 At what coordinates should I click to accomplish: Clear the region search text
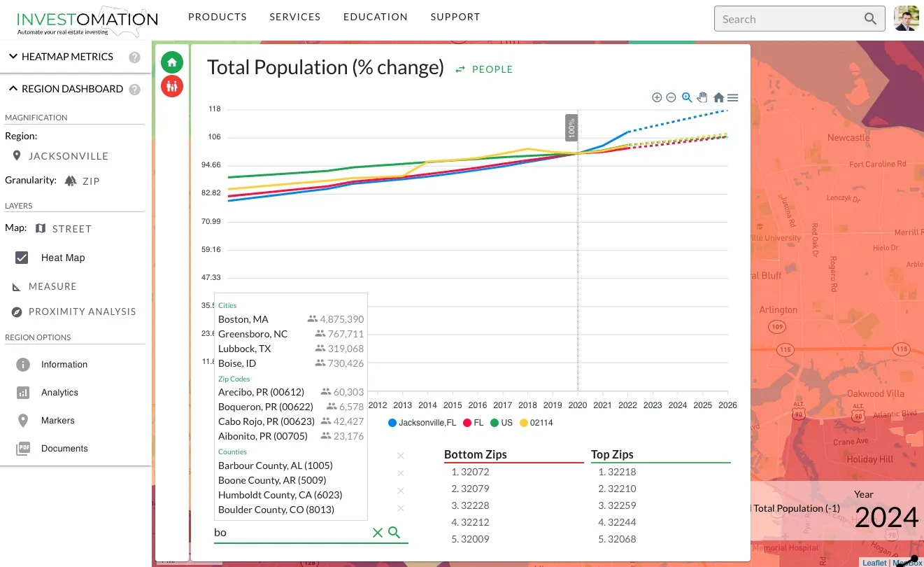point(377,533)
